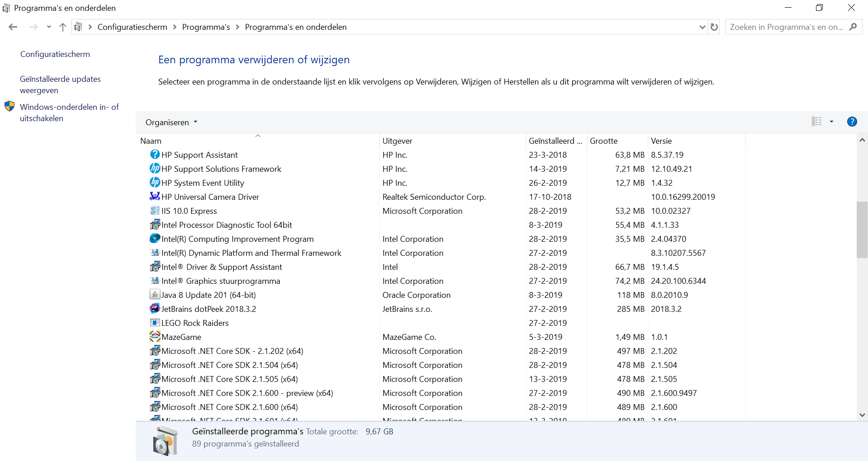
Task: Click the HP System Event Utility icon
Action: [155, 183]
